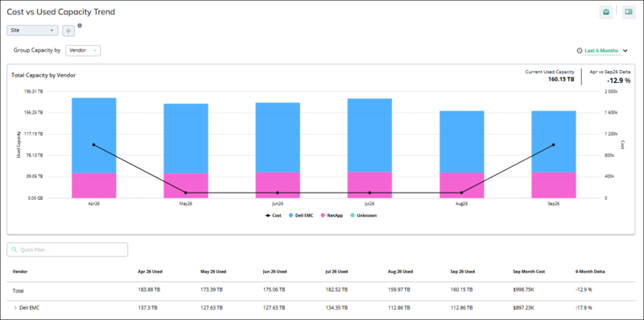Image resolution: width=644 pixels, height=320 pixels.
Task: Toggle the Cost legend item
Action: (x=273, y=215)
